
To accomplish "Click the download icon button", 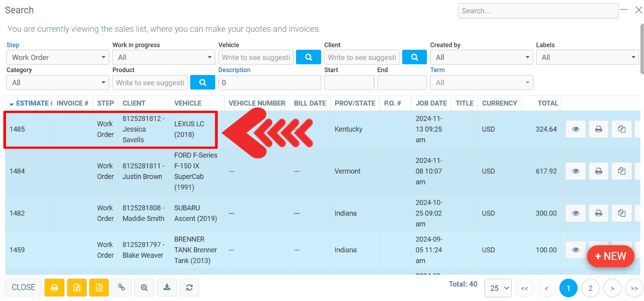I will pyautogui.click(x=167, y=288).
